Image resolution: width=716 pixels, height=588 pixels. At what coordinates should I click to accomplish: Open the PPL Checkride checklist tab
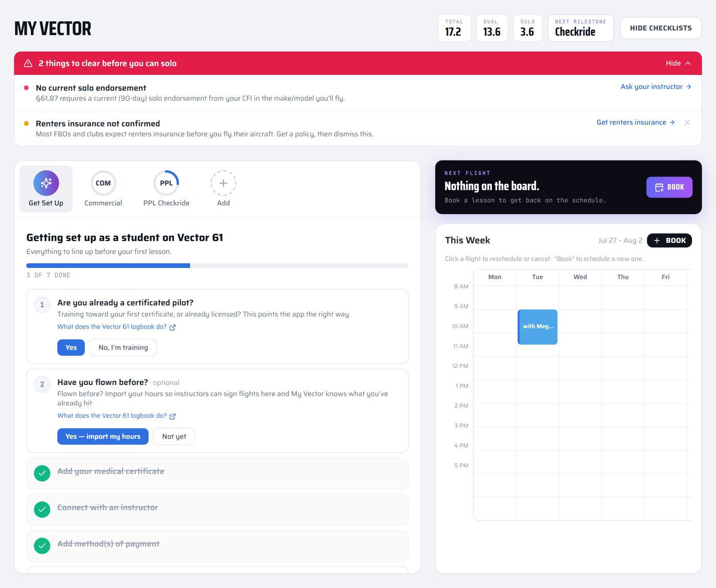click(x=166, y=189)
